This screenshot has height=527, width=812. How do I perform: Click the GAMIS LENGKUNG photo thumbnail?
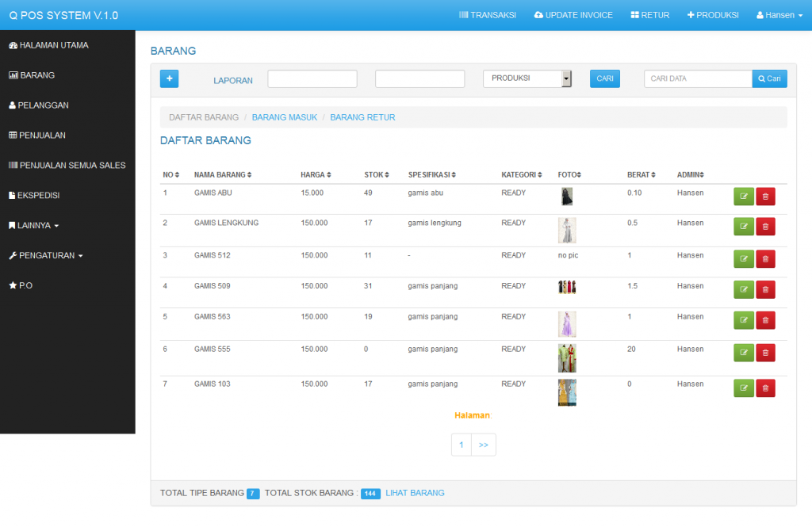[x=566, y=230]
